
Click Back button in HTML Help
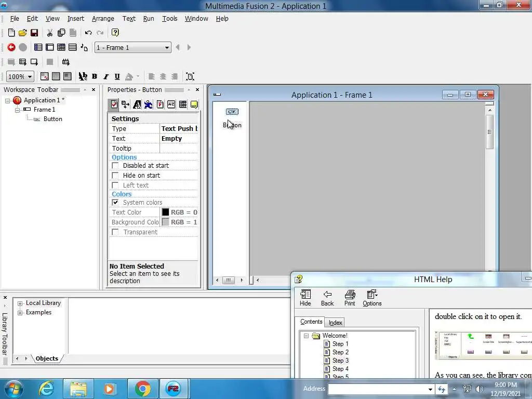[x=327, y=298]
